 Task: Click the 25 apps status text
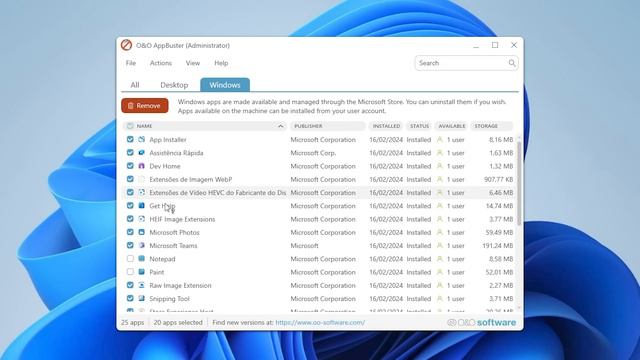coord(132,322)
